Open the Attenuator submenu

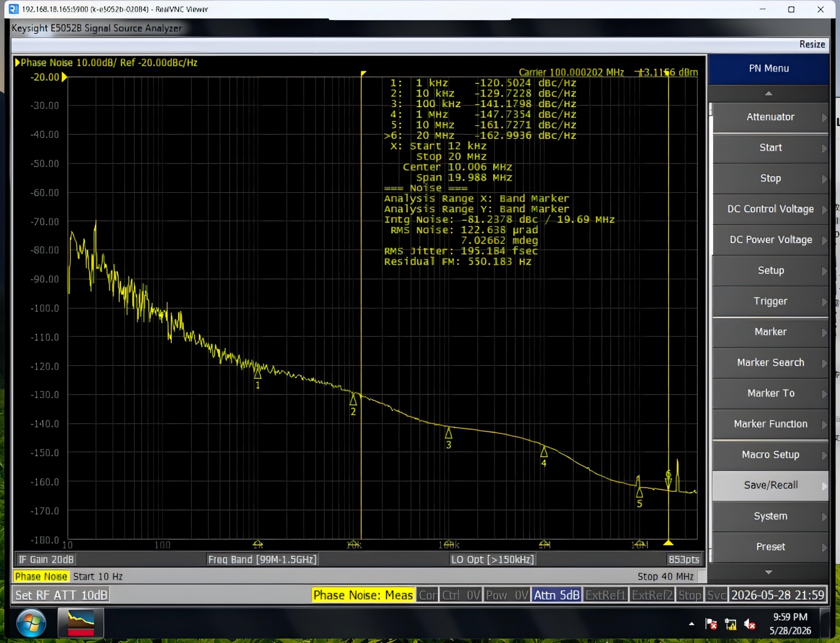[770, 117]
